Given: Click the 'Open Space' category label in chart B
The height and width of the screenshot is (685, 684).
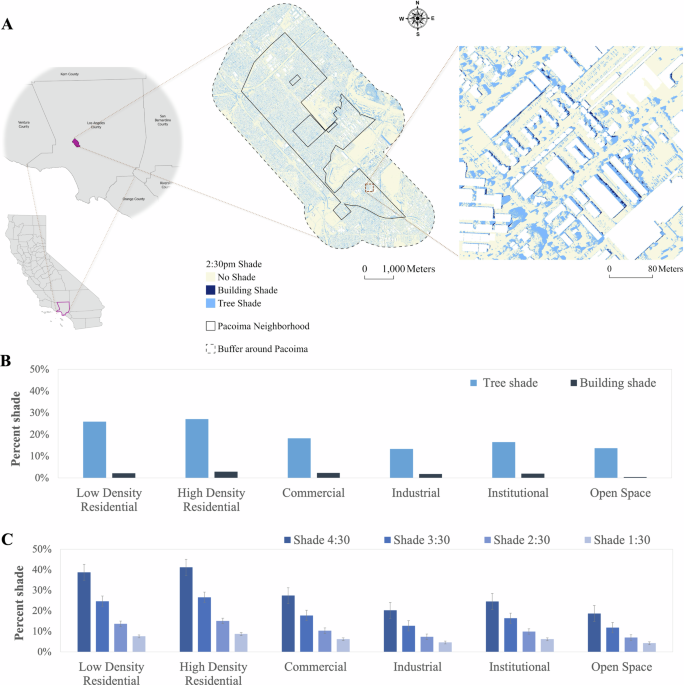Looking at the screenshot, I should (620, 493).
